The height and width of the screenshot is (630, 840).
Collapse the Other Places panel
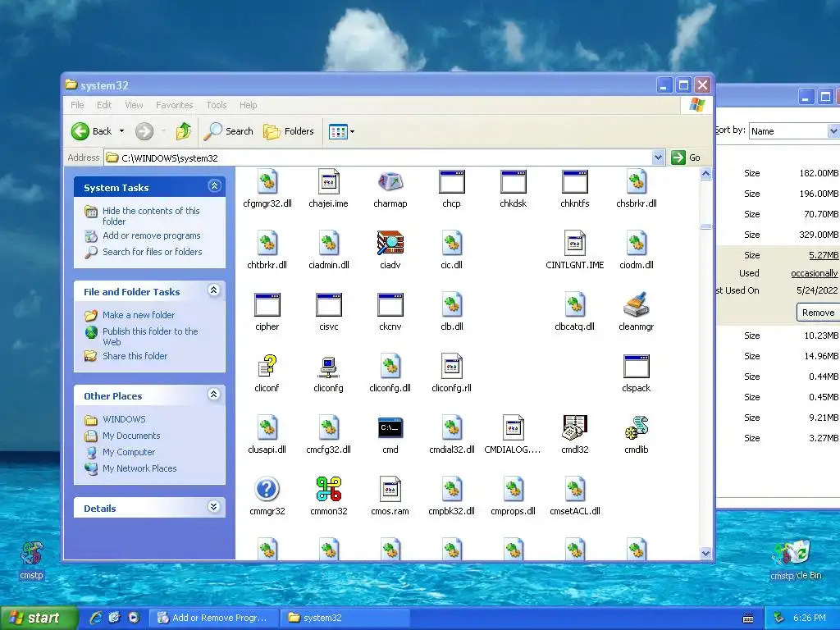coord(214,395)
